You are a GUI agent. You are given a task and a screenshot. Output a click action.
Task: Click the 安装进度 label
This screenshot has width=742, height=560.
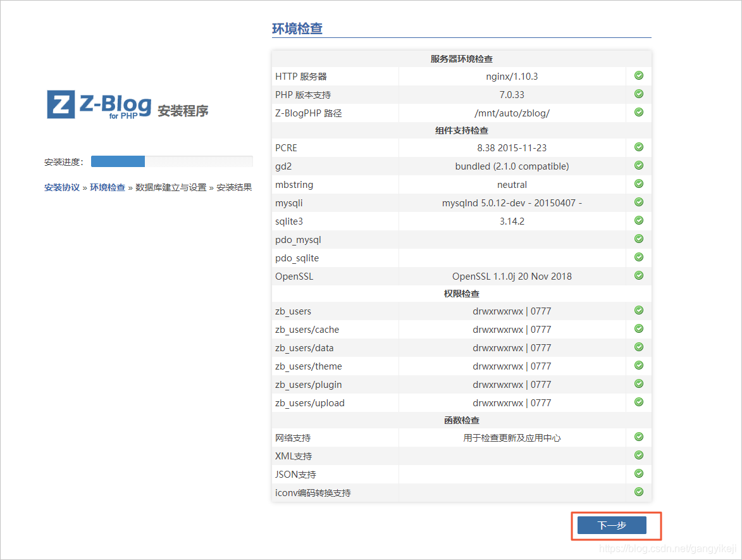tap(64, 162)
